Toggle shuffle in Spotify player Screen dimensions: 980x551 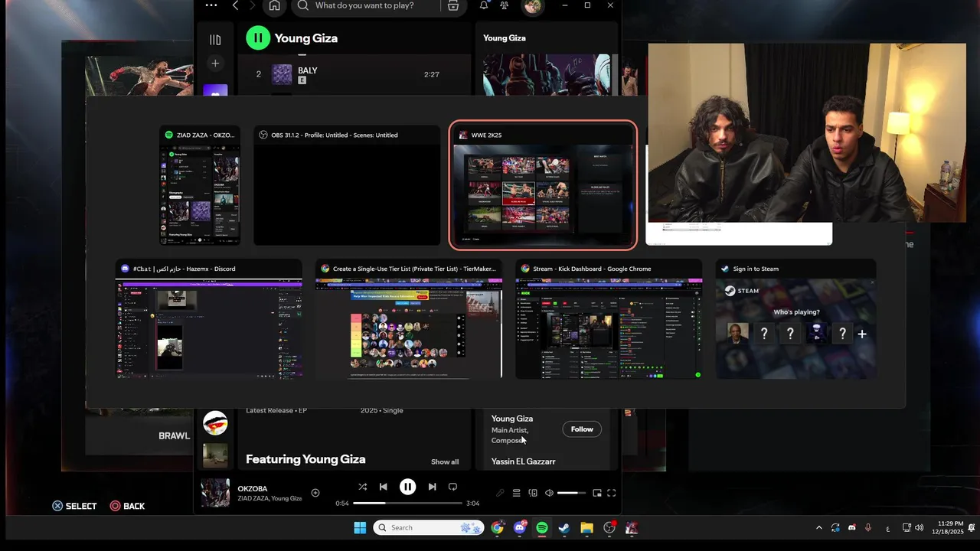click(x=362, y=487)
